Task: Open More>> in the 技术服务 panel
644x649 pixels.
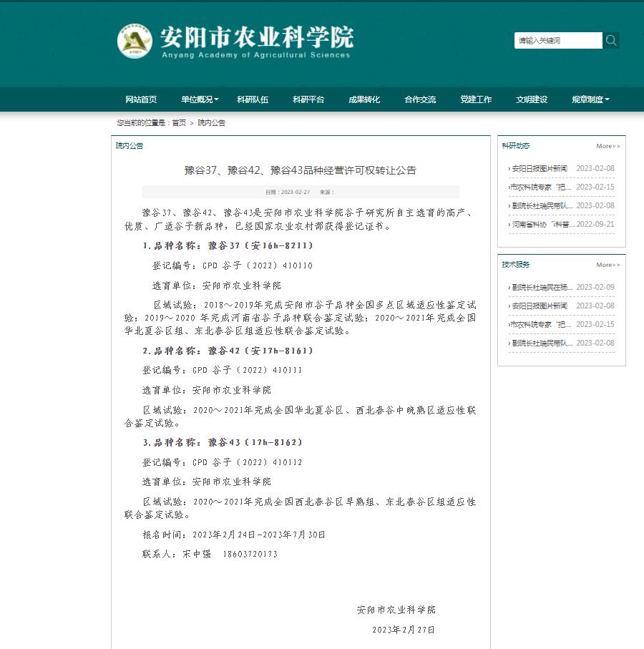Action: 608,265
